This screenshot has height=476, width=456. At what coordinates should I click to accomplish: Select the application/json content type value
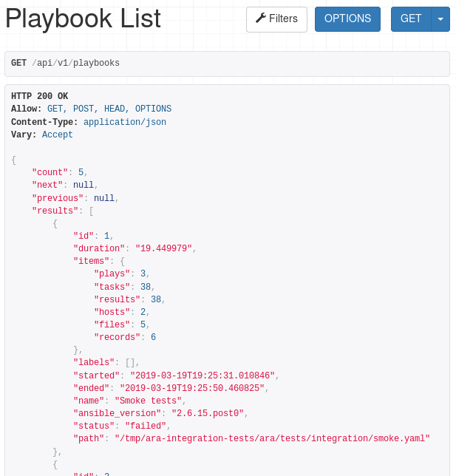coord(125,122)
